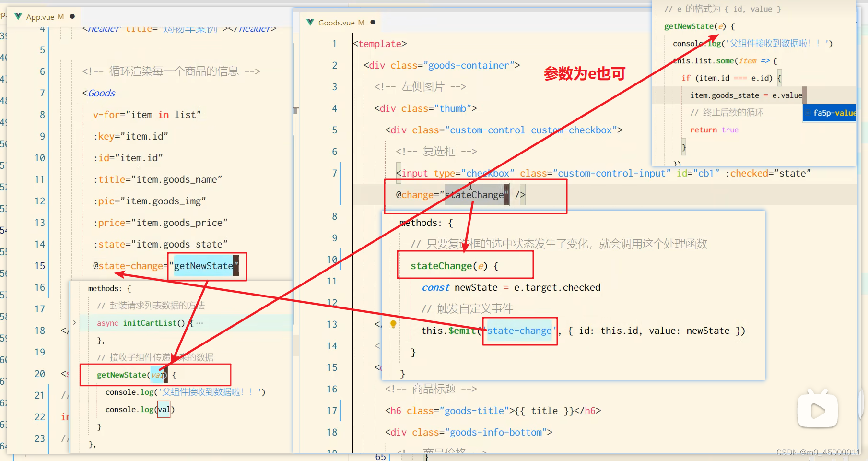Image resolution: width=868 pixels, height=461 pixels.
Task: Click the M git-modified indicator on App.vue tab
Action: point(60,16)
